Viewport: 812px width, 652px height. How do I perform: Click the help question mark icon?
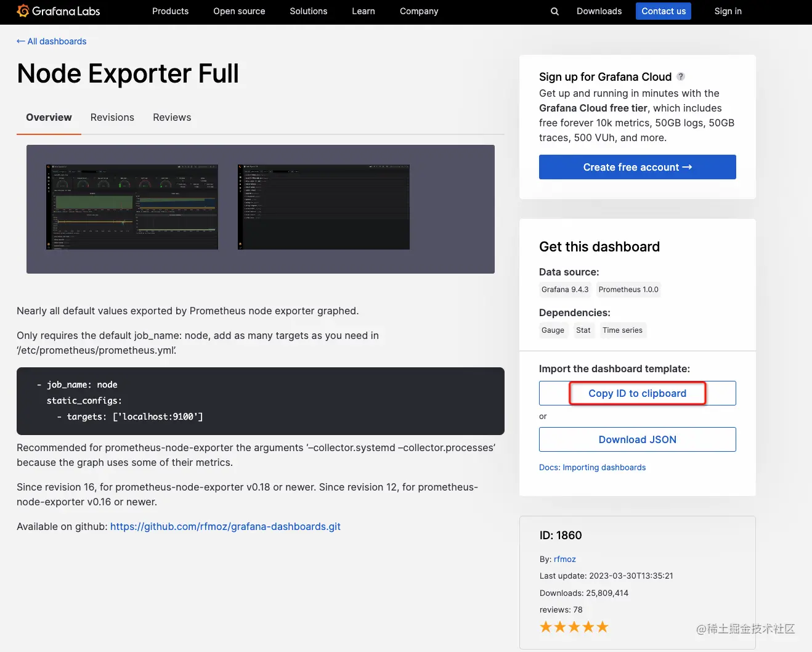click(x=681, y=76)
